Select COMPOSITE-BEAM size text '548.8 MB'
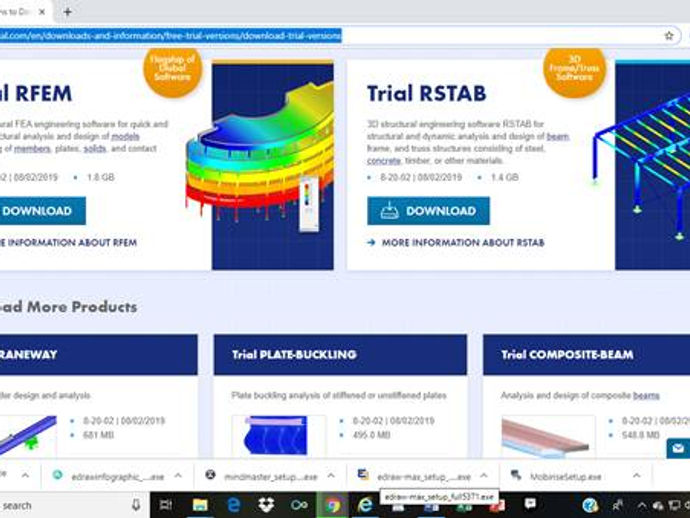 tap(641, 435)
